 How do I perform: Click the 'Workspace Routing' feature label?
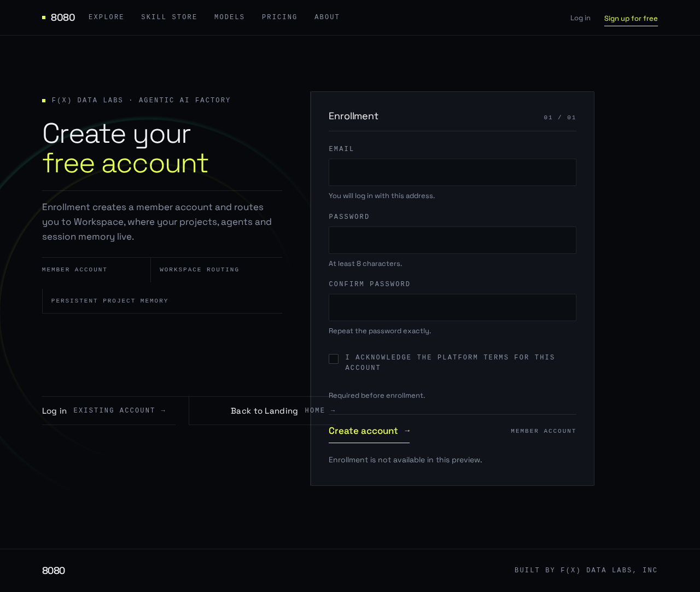[x=200, y=270]
